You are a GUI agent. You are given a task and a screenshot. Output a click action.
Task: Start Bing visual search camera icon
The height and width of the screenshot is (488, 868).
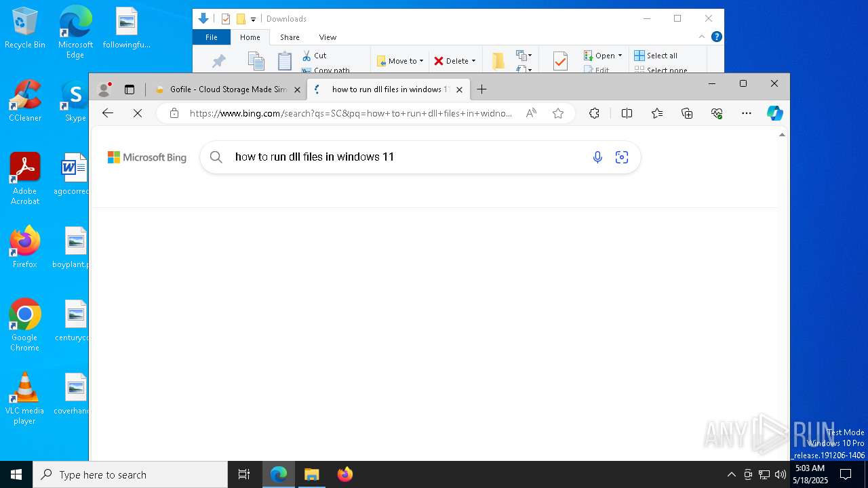tap(622, 157)
